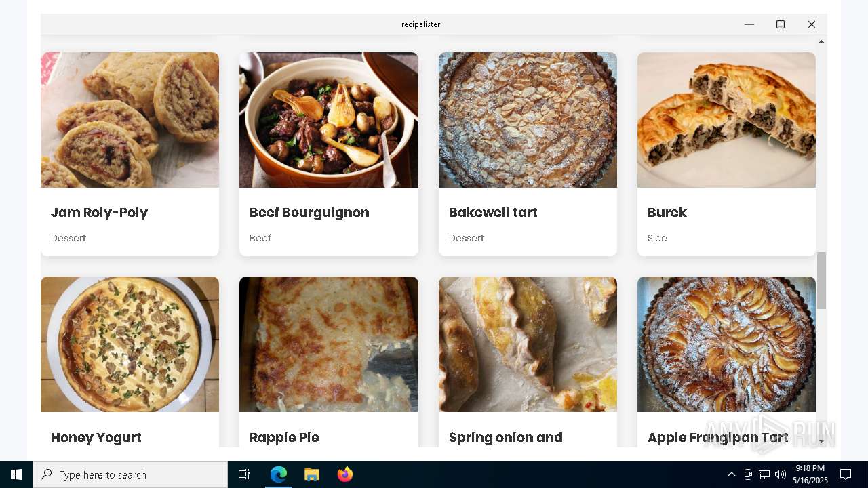Click the scrollbar up arrow
The image size is (868, 488).
(x=821, y=41)
